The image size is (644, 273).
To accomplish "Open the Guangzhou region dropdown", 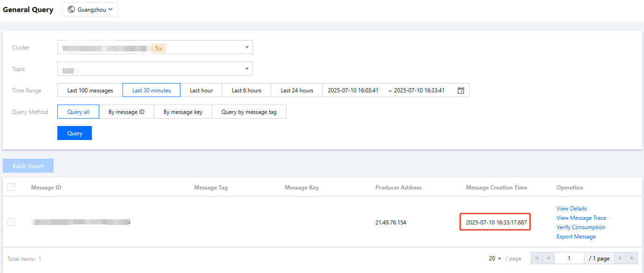I will click(90, 9).
